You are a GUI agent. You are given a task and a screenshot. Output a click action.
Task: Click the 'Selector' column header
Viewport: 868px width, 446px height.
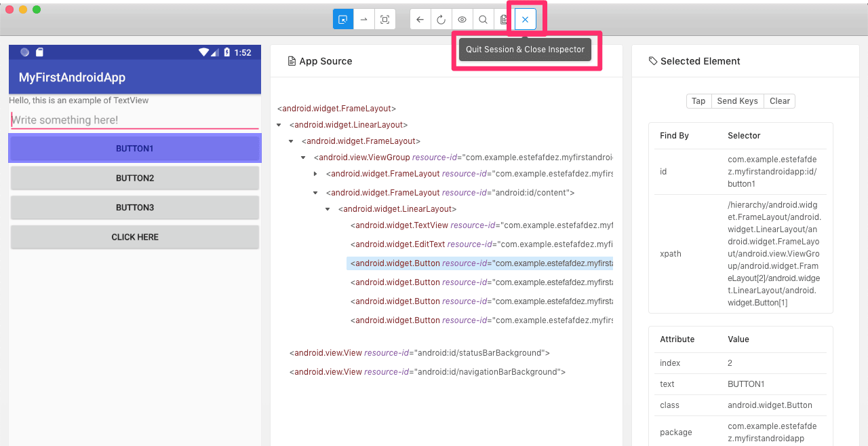[x=744, y=136]
